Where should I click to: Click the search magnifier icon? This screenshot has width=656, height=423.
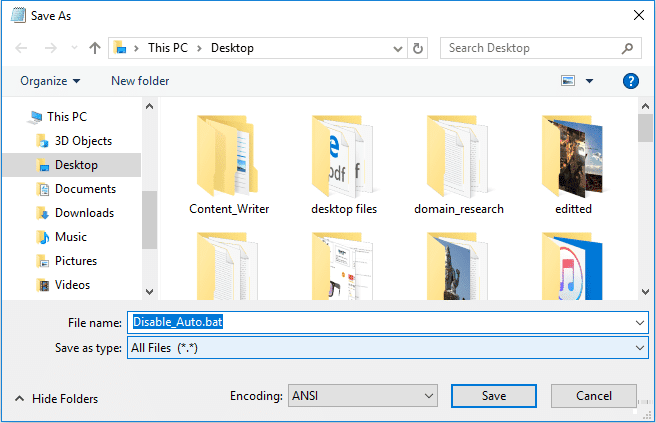[627, 49]
